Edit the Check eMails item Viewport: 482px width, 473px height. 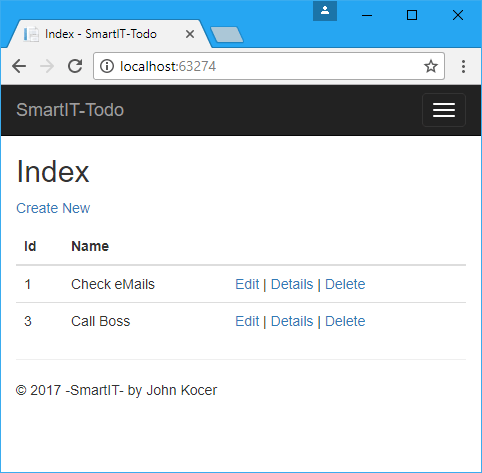pyautogui.click(x=247, y=284)
